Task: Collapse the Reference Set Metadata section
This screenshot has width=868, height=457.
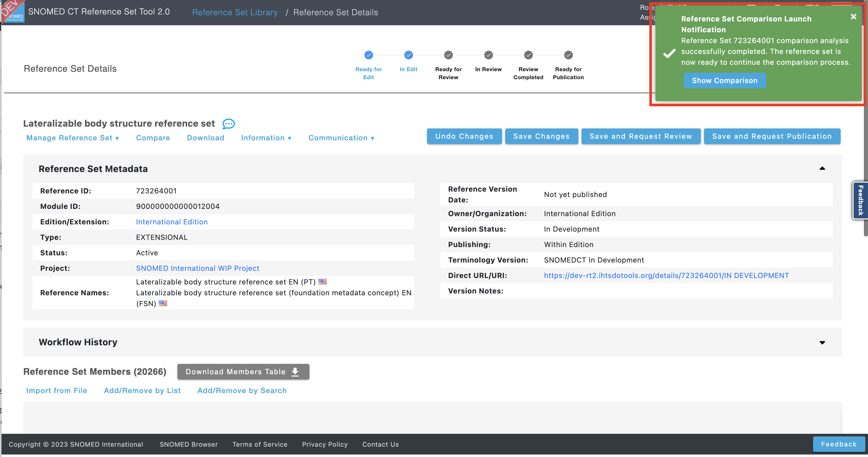Action: click(822, 168)
